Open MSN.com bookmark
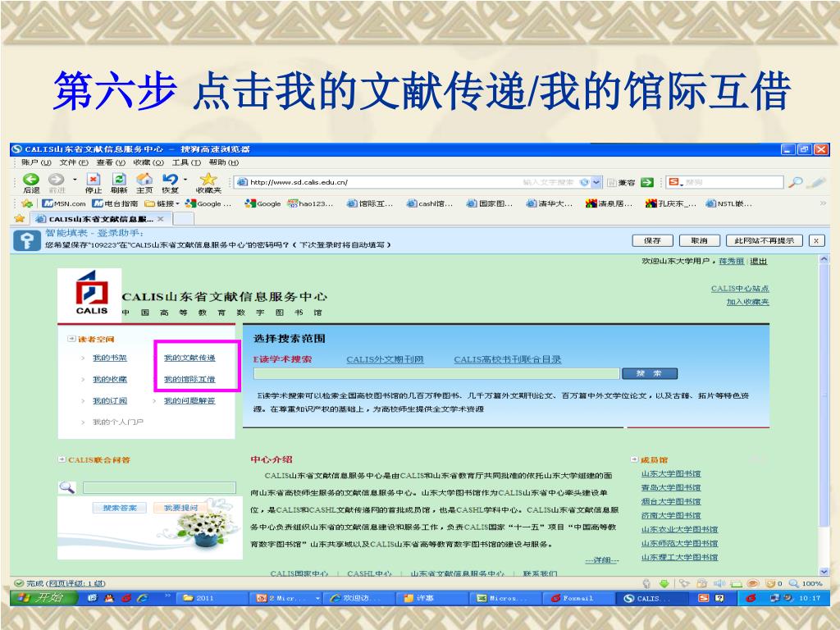840x630 pixels. [64, 203]
